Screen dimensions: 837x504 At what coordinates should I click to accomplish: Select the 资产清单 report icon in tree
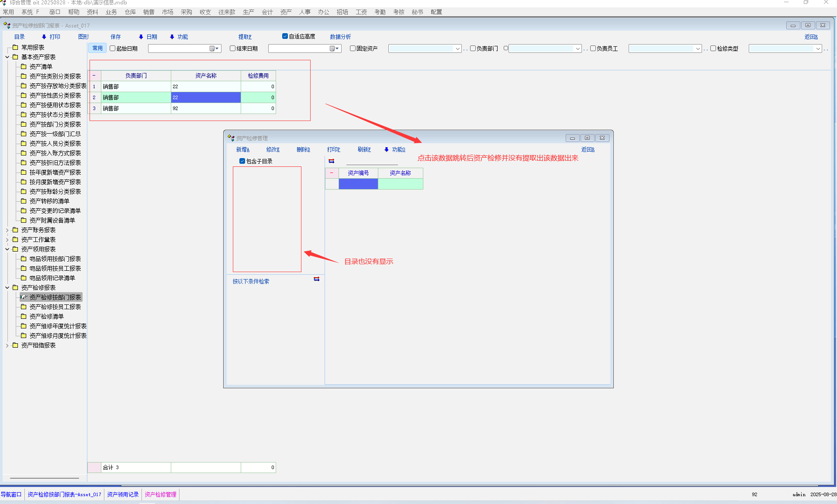(x=24, y=67)
